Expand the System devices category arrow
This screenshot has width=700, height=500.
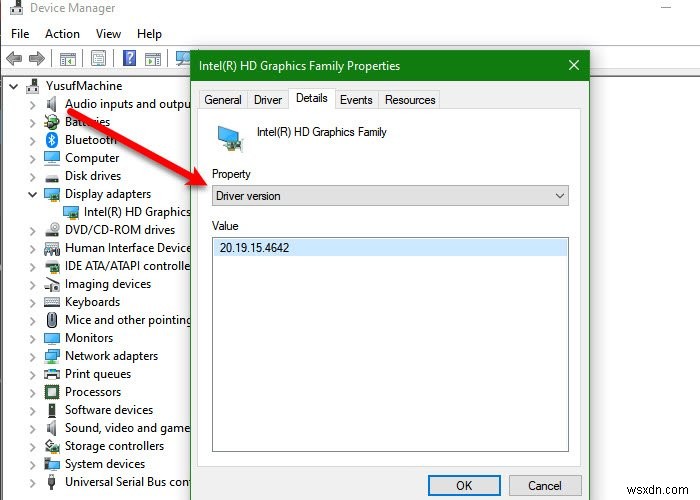click(x=33, y=464)
